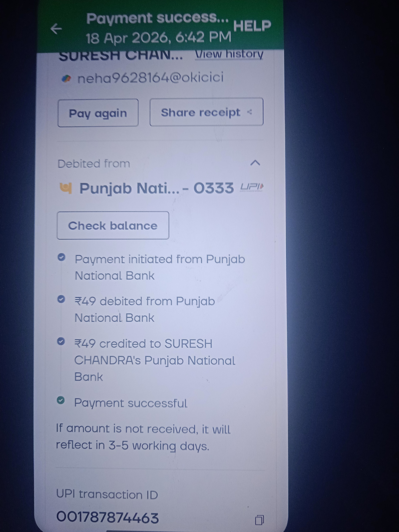399x532 pixels.
Task: Tap the back arrow icon
Action: [x=56, y=29]
